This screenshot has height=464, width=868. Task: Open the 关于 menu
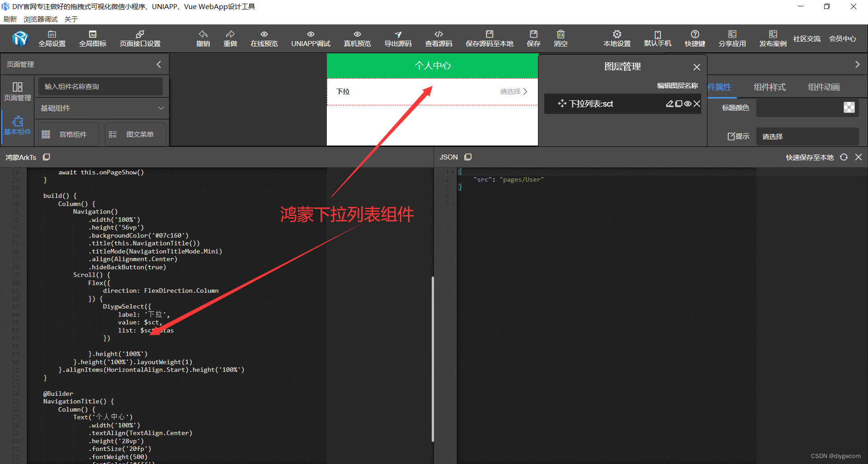coord(71,19)
